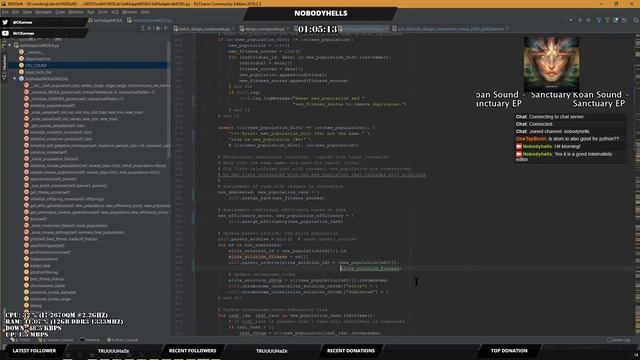
Task: Open the VCS menu
Action: (x=115, y=12)
